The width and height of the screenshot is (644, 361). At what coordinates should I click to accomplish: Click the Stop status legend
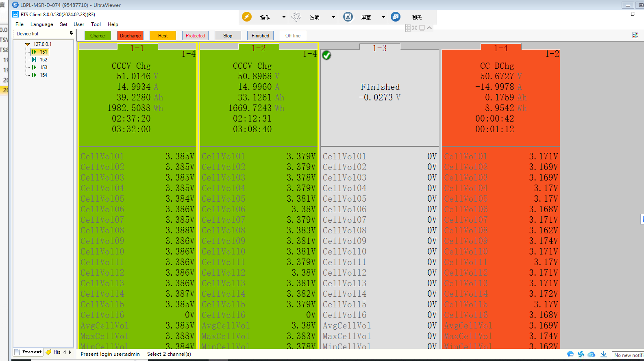[228, 36]
